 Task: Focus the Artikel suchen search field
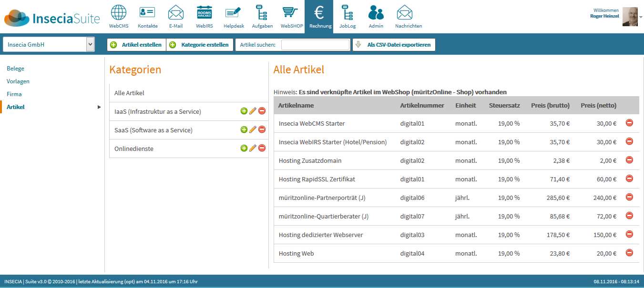click(x=316, y=45)
